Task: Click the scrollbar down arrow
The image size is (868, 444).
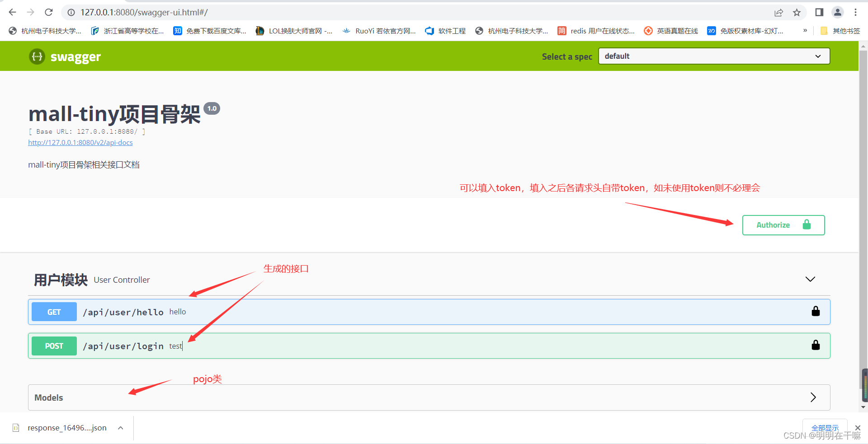Action: [x=863, y=407]
